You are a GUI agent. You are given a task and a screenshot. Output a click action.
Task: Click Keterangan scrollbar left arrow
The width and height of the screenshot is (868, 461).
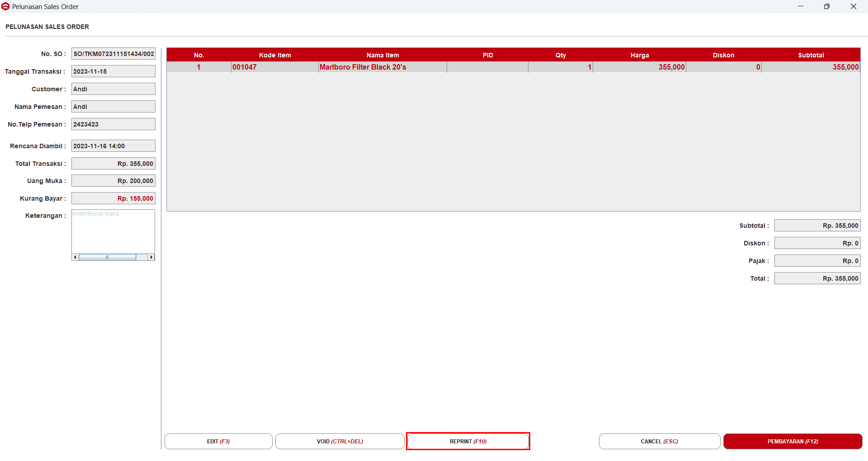pos(75,257)
